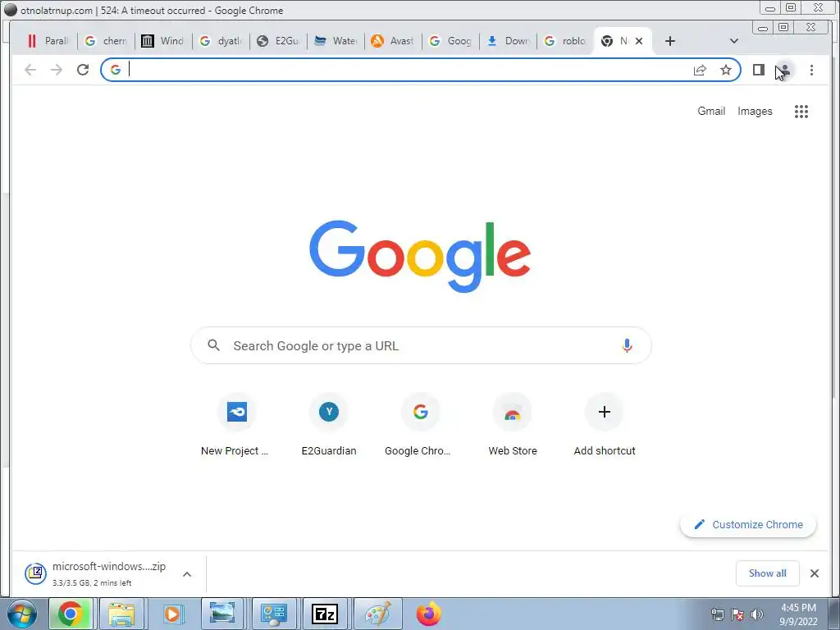Open the Google apps grid
This screenshot has width=840, height=630.
click(801, 112)
